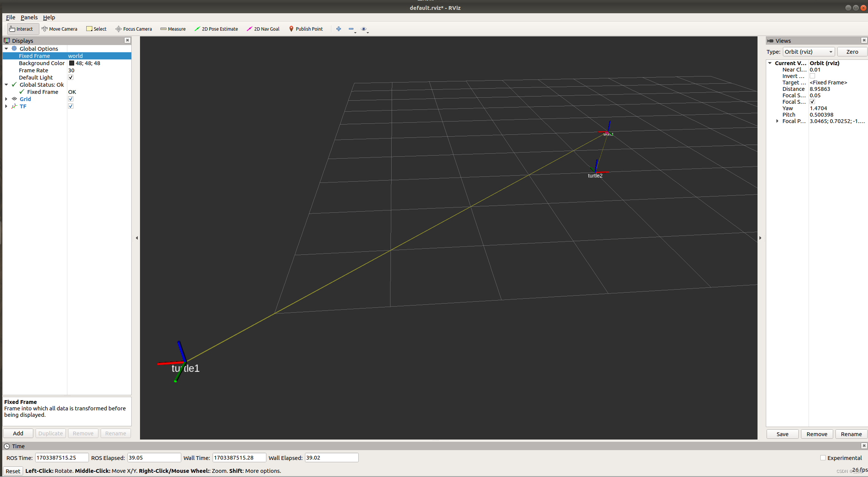Select the Select tool in toolbar
Screen dimensions: 868x477
click(x=96, y=29)
